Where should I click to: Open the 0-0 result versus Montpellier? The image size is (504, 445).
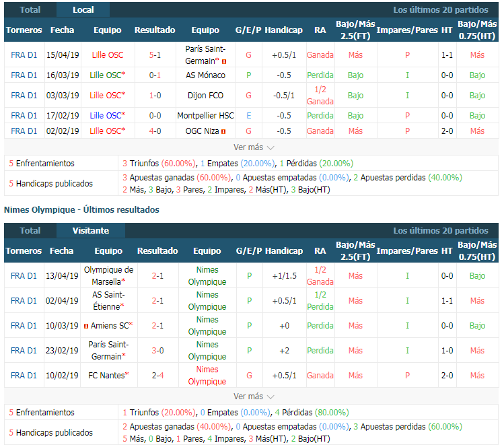point(155,115)
